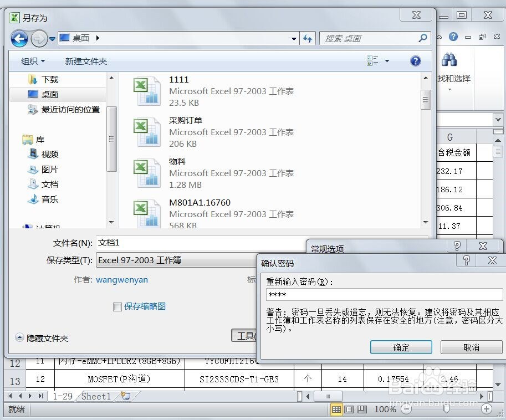Click the Back navigation arrow
The height and width of the screenshot is (420, 506).
(19, 38)
